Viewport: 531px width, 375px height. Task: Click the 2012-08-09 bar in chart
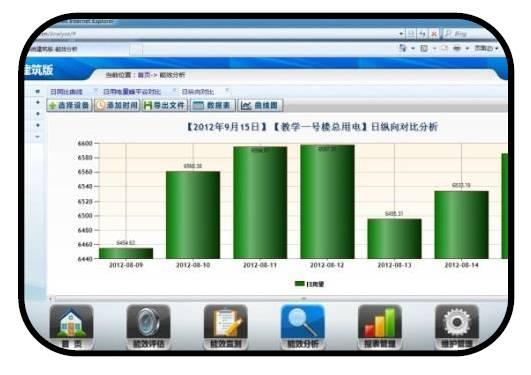[126, 253]
